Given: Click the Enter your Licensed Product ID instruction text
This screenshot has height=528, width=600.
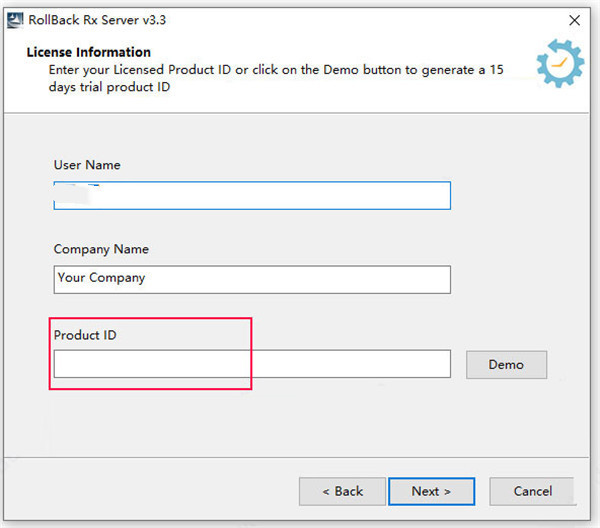Looking at the screenshot, I should 276,78.
